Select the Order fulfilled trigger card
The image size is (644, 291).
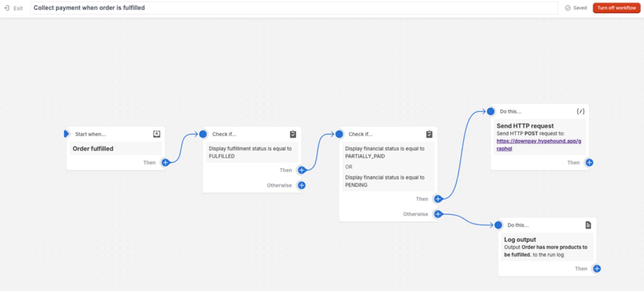click(x=115, y=148)
